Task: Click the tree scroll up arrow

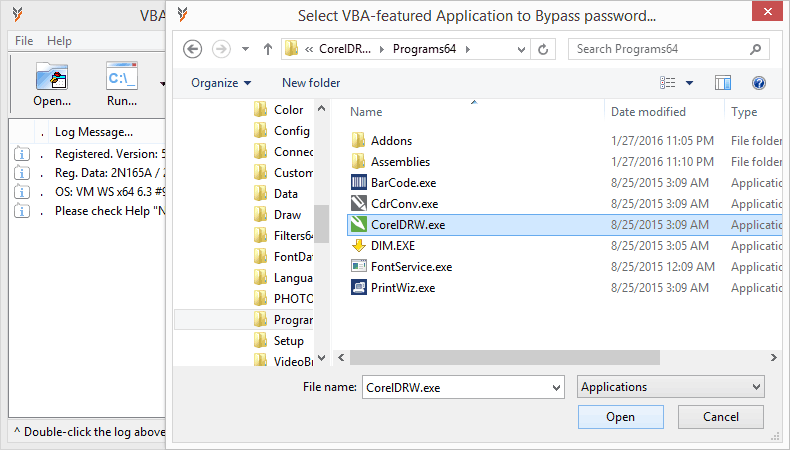Action: point(321,108)
